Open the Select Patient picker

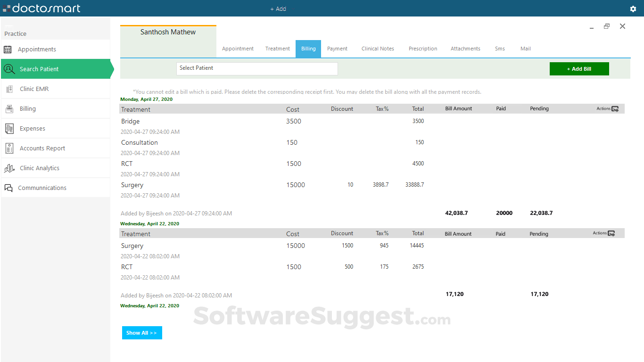(x=257, y=68)
